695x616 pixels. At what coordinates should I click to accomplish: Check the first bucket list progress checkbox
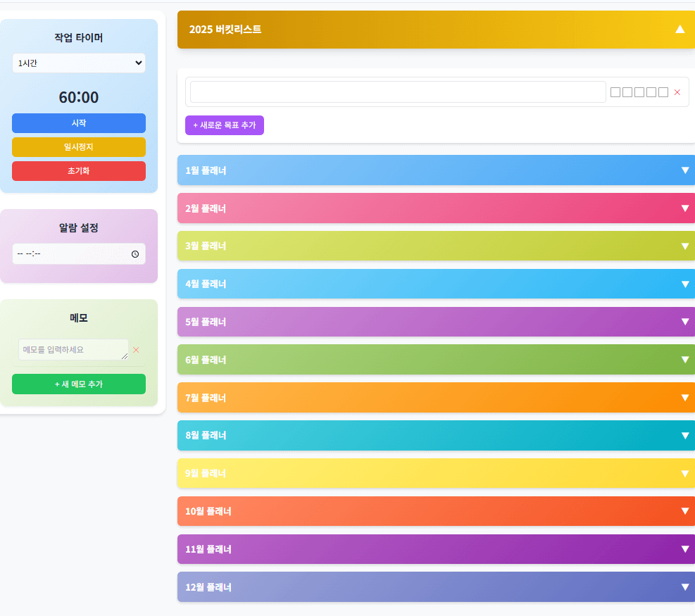pos(615,92)
